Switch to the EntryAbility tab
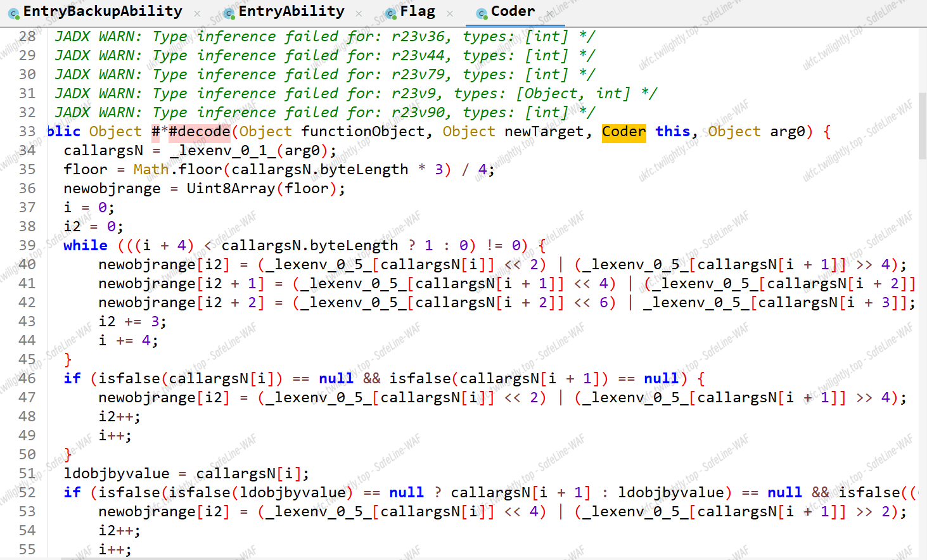This screenshot has height=560, width=927. pos(291,11)
